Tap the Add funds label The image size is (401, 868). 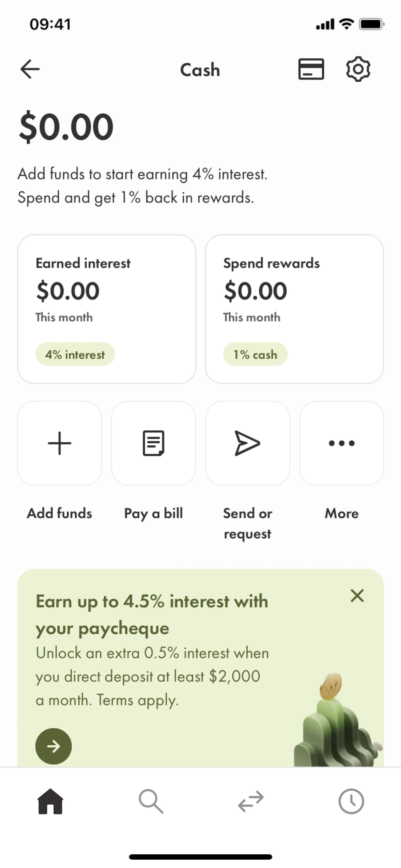pos(59,513)
